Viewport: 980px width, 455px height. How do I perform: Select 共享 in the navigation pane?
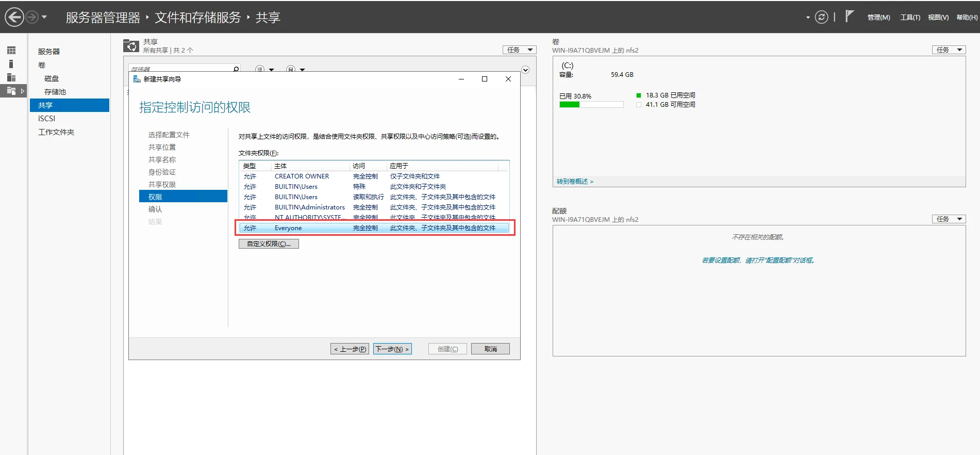click(x=70, y=105)
